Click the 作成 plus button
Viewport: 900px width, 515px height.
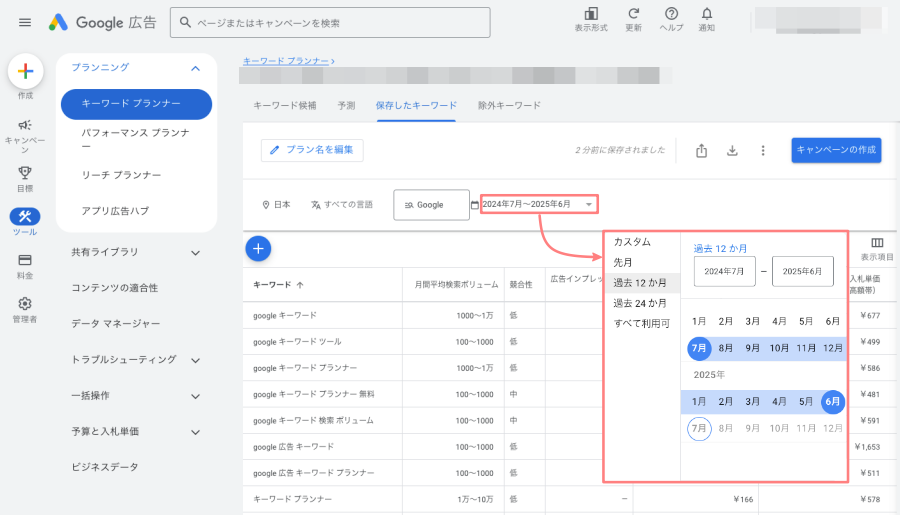(x=25, y=71)
